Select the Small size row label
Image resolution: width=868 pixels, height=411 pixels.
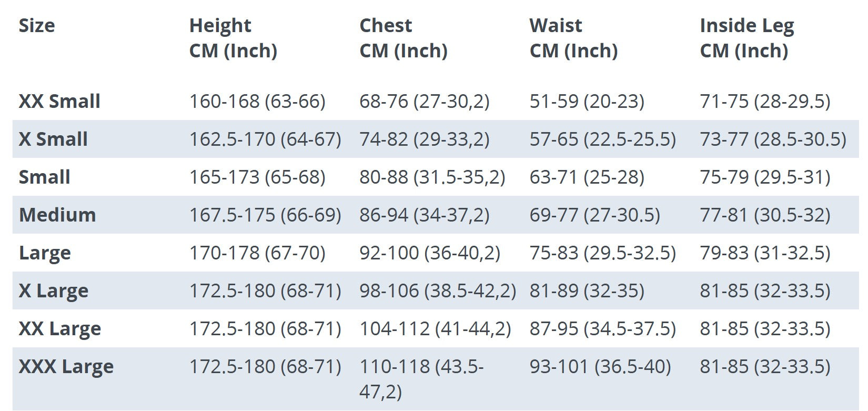pyautogui.click(x=45, y=177)
